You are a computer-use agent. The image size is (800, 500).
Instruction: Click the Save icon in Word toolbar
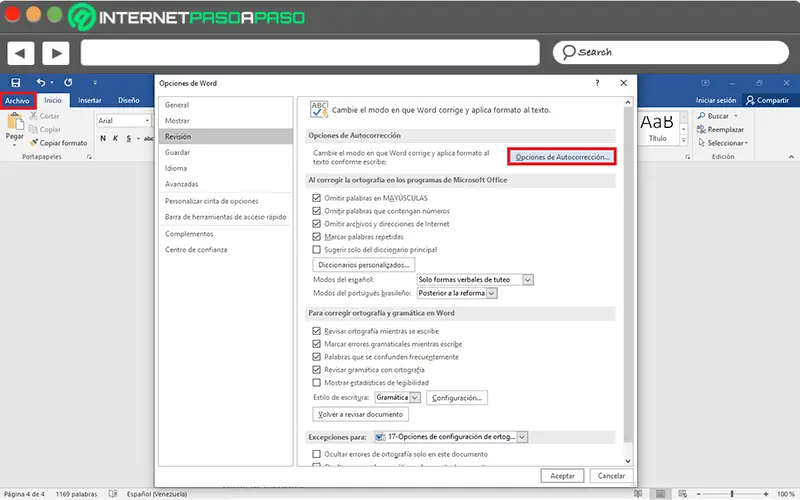pos(15,82)
